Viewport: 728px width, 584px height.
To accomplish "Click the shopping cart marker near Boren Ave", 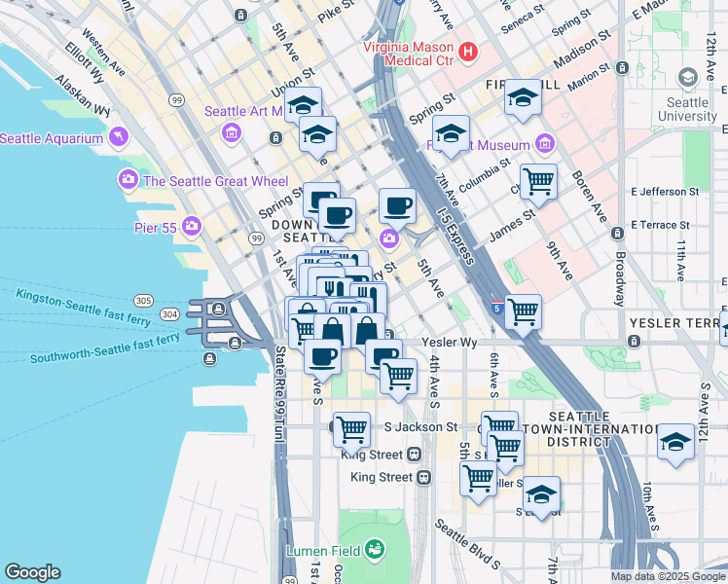I will 538,185.
